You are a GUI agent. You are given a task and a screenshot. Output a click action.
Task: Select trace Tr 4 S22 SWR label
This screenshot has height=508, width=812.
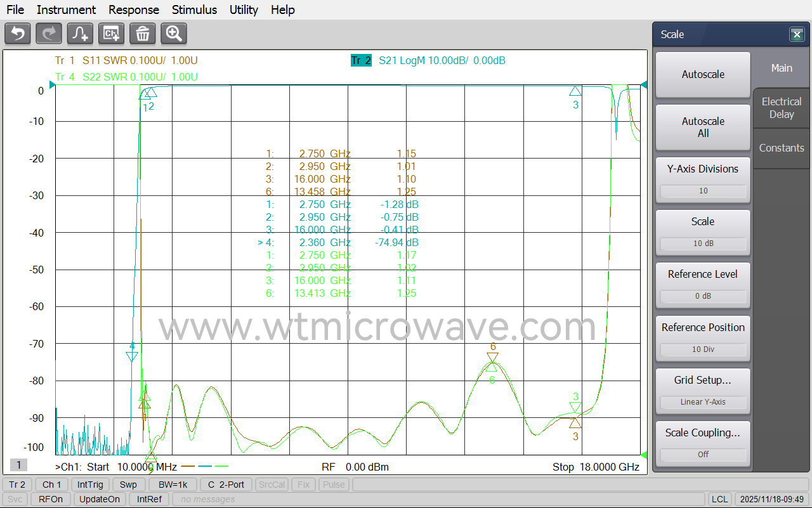126,77
